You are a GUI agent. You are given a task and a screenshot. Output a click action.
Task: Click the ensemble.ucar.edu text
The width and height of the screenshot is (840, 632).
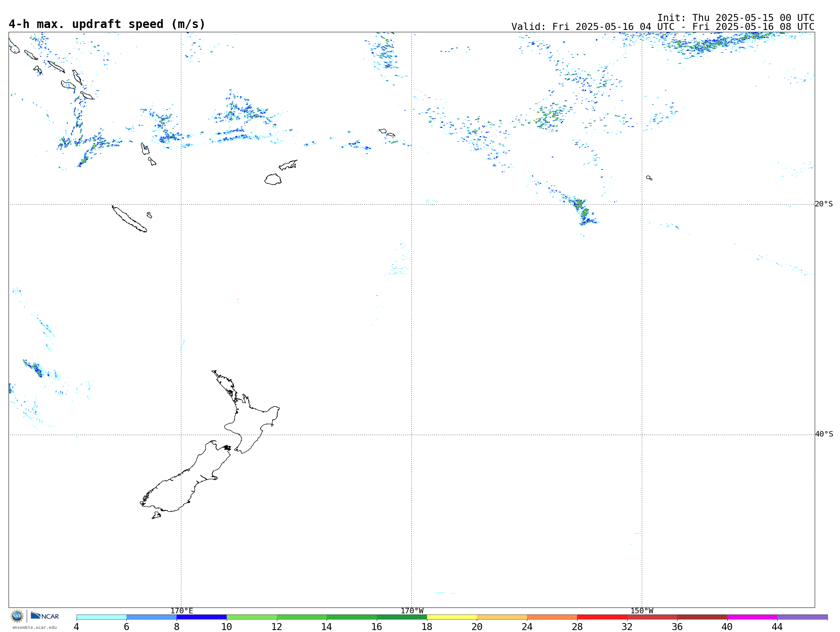(34, 627)
